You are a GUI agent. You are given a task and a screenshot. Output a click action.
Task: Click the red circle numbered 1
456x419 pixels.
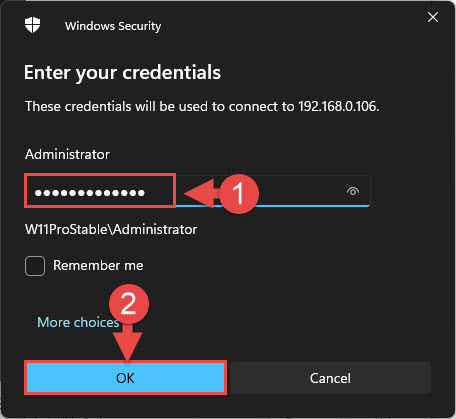(239, 194)
